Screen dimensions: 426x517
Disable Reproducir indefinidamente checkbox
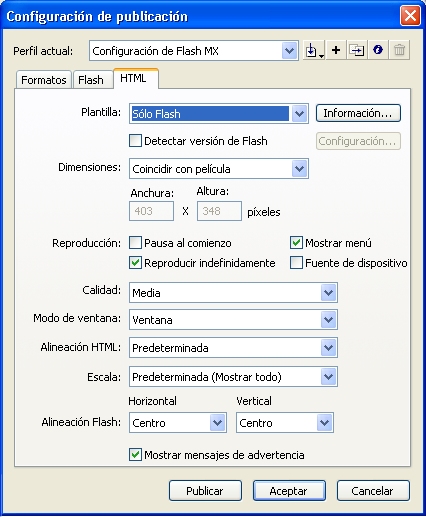pyautogui.click(x=135, y=263)
